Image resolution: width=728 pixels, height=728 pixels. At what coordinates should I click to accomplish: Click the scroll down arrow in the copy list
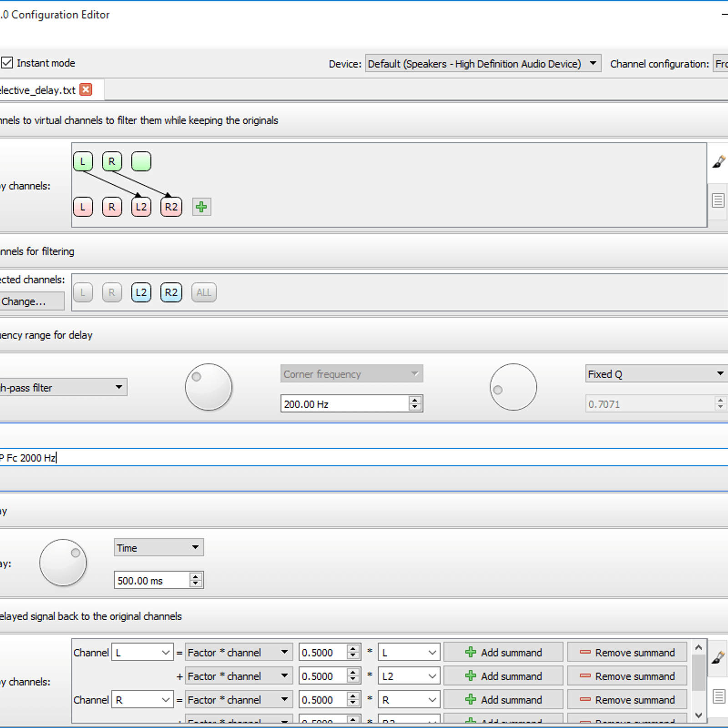point(699,715)
